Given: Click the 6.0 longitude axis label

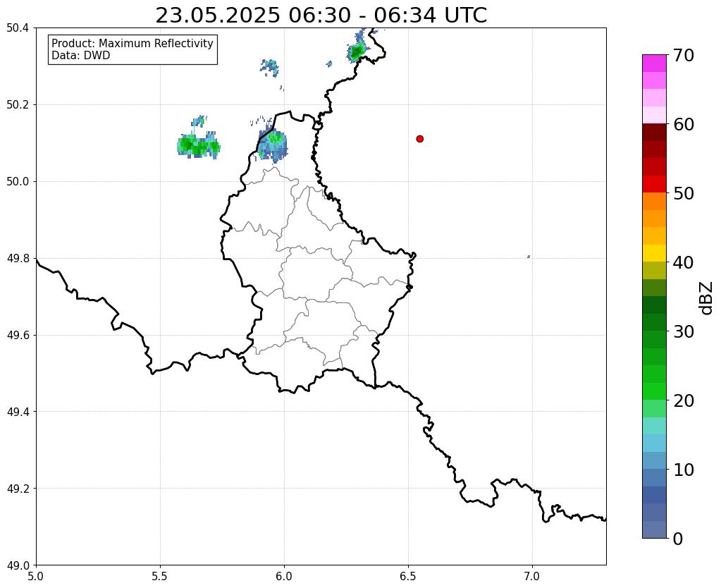Looking at the screenshot, I should (284, 576).
